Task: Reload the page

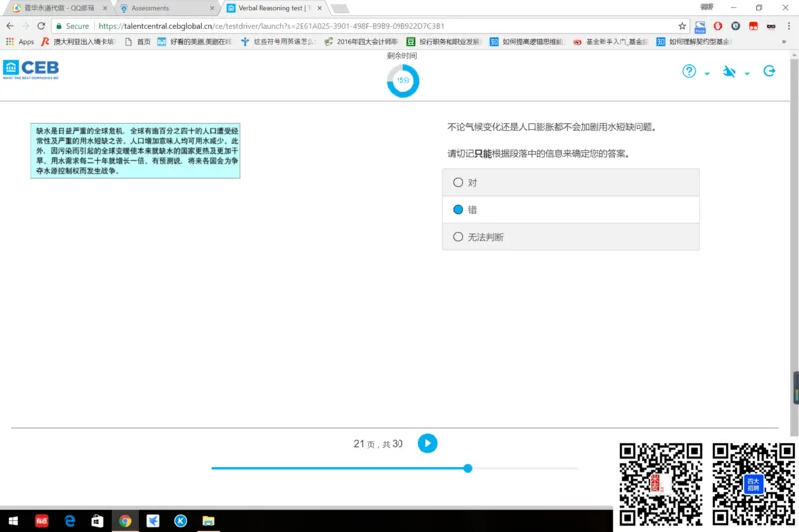Action: 41,26
